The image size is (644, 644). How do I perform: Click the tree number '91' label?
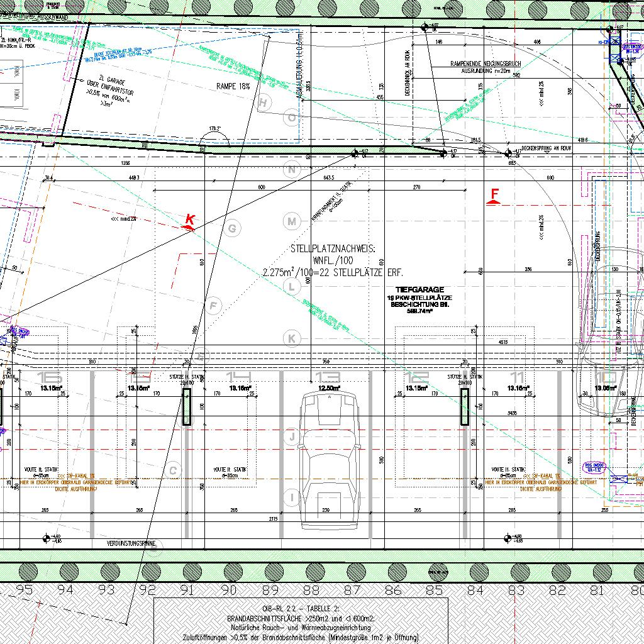[187, 590]
